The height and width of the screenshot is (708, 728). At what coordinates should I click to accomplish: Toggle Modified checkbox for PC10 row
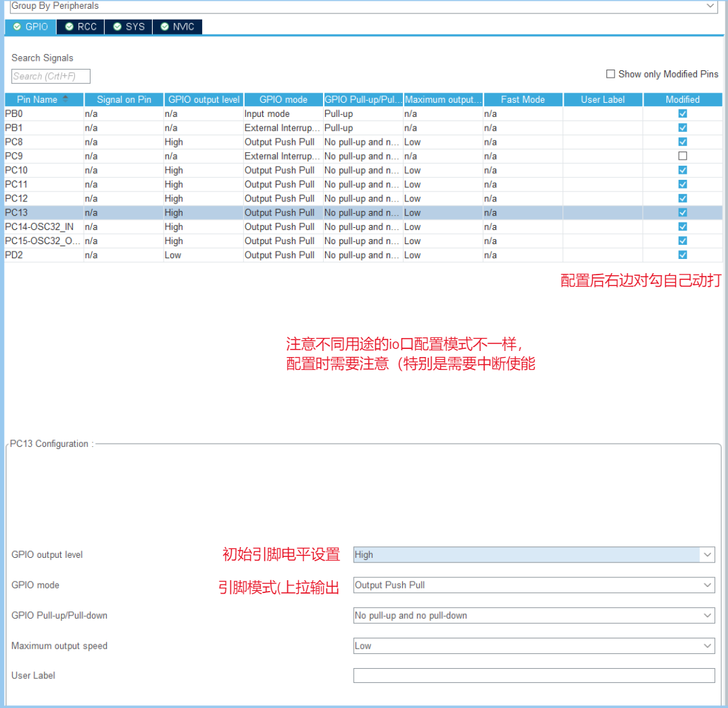point(683,170)
